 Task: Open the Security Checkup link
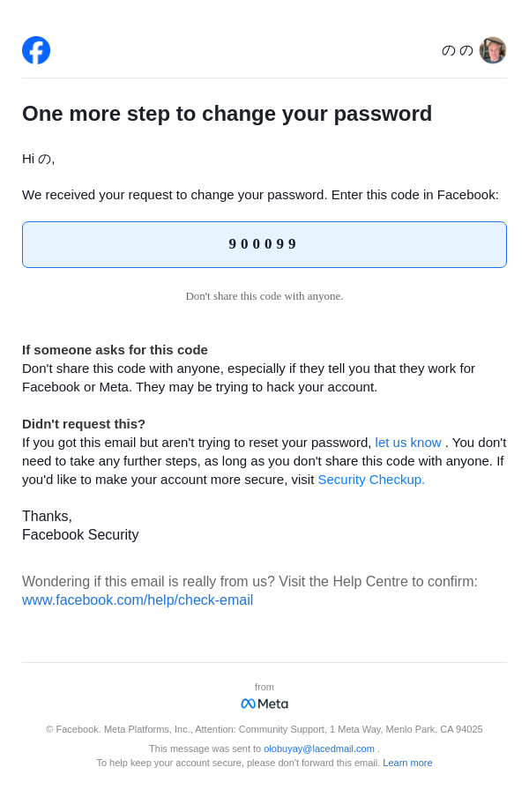(371, 480)
